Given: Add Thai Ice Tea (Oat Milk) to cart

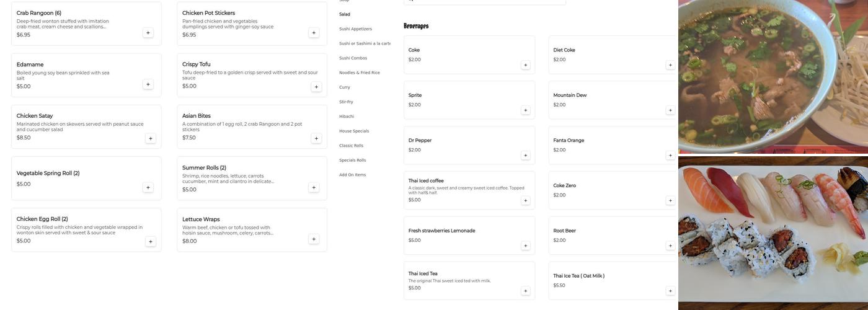Looking at the screenshot, I should (x=670, y=291).
